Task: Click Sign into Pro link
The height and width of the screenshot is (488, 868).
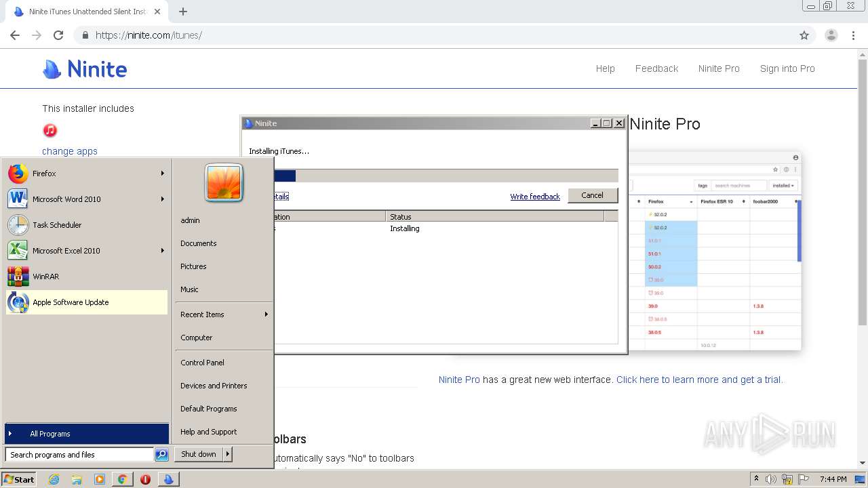Action: tap(787, 68)
